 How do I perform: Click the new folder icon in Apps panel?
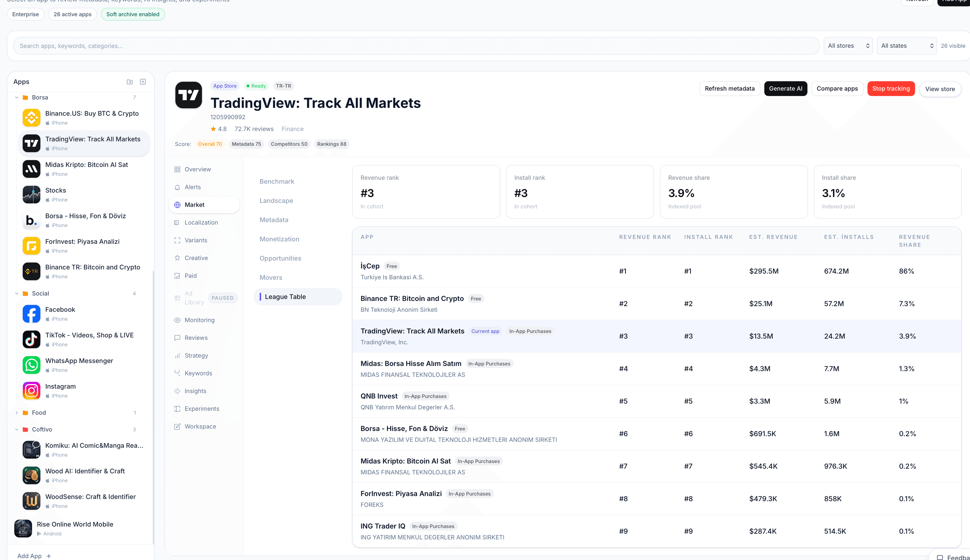click(130, 82)
